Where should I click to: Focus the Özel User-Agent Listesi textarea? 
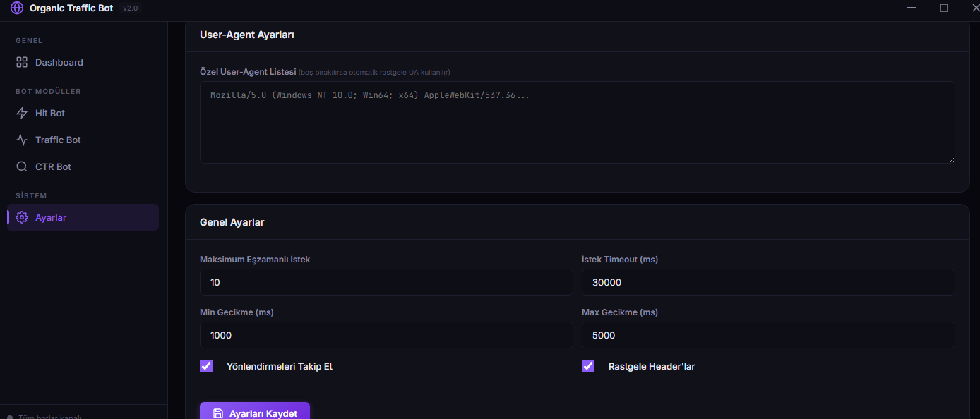(578, 123)
